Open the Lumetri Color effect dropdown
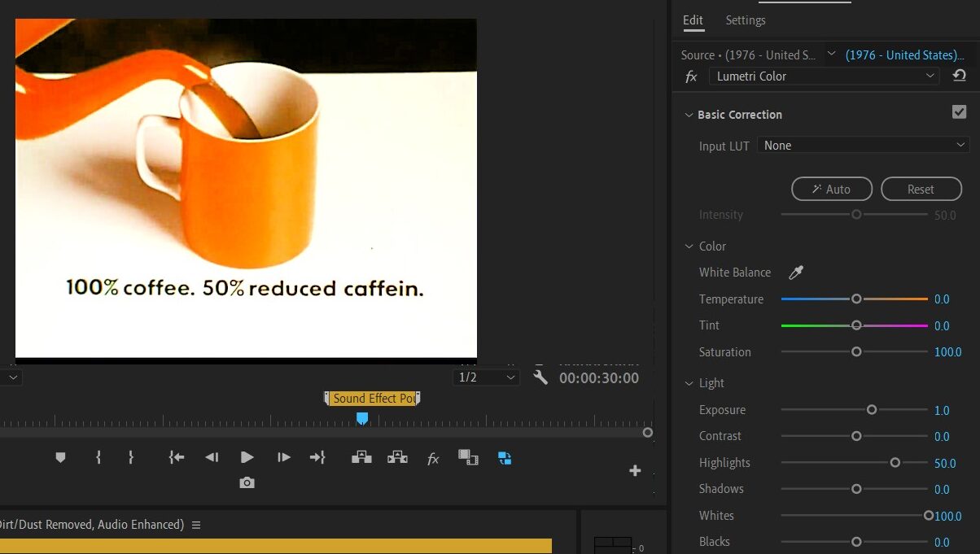 pyautogui.click(x=825, y=76)
